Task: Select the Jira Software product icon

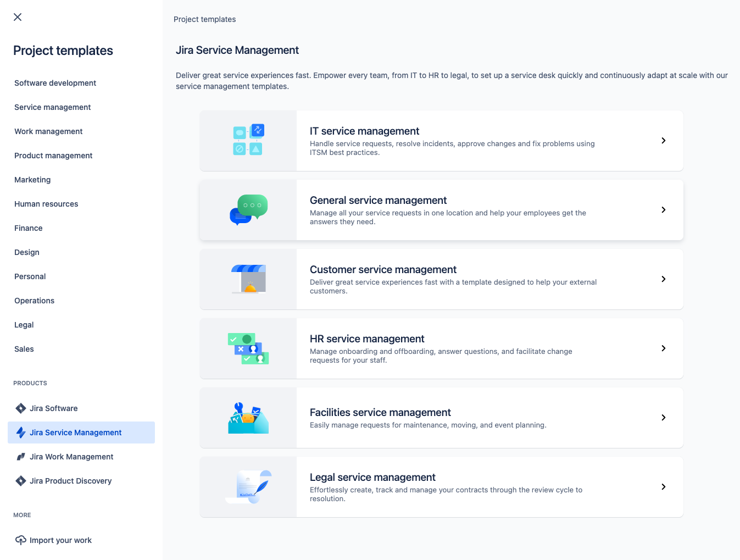Action: click(x=20, y=408)
